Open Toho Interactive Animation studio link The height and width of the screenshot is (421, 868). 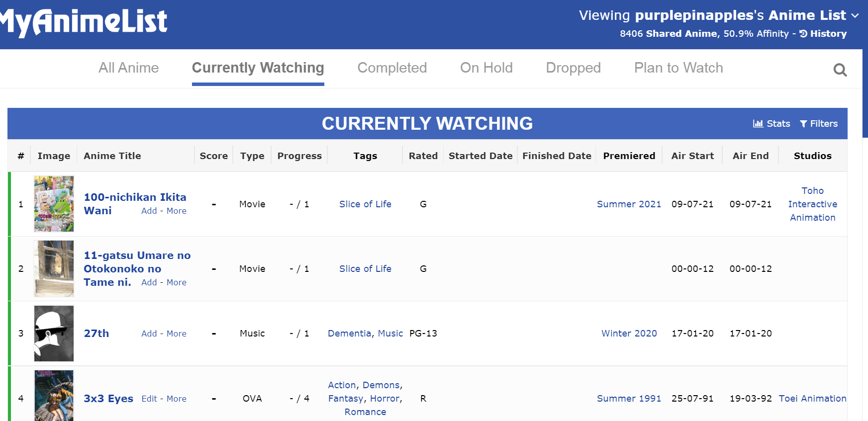point(812,204)
